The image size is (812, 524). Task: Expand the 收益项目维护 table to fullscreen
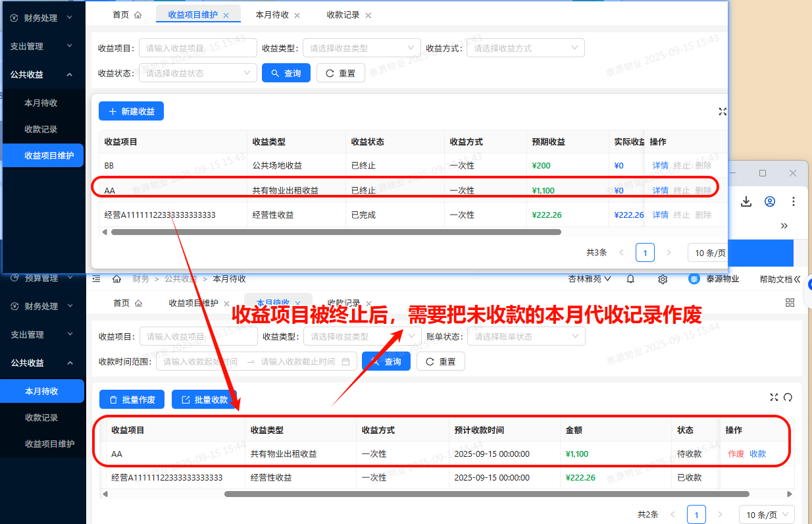tap(723, 112)
